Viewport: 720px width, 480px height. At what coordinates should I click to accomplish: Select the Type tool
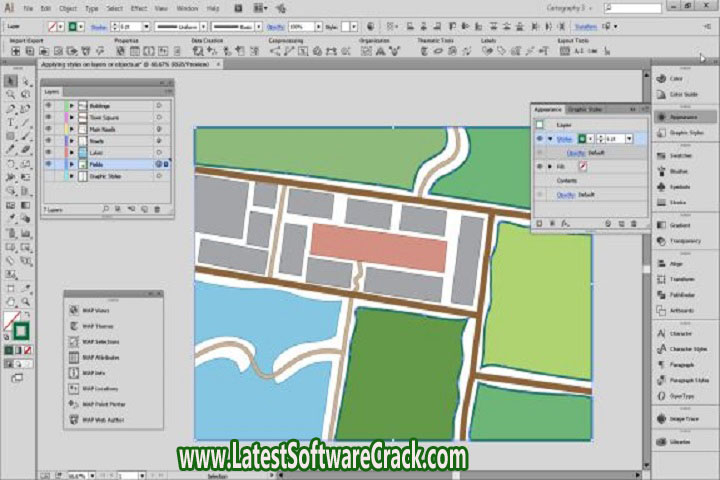pos(10,122)
